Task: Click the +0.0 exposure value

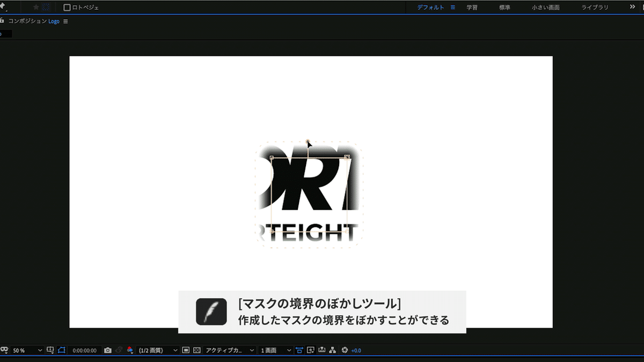Action: coord(356,350)
